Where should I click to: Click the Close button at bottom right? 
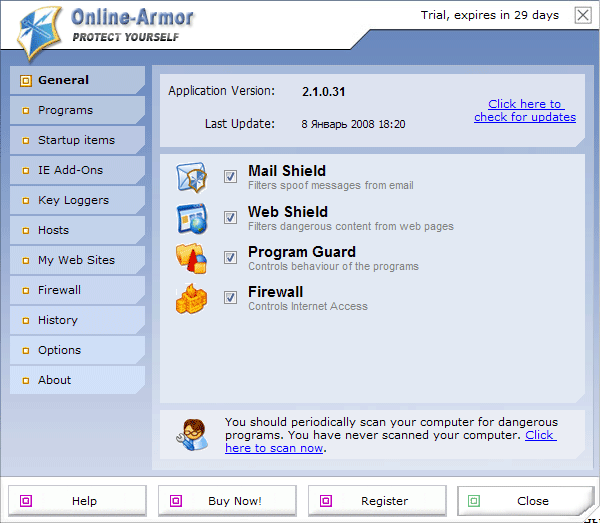(526, 501)
